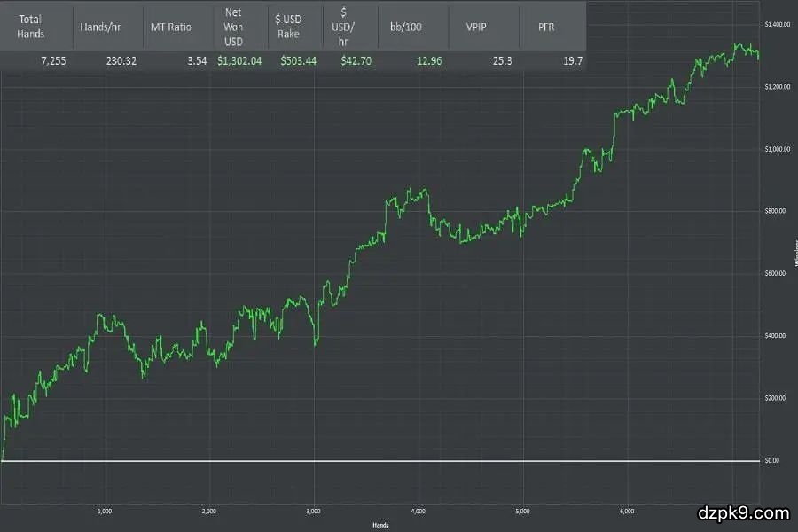Select the 3,000 hands x-axis marker
Viewport: 798px width, 532px height.
(314, 512)
